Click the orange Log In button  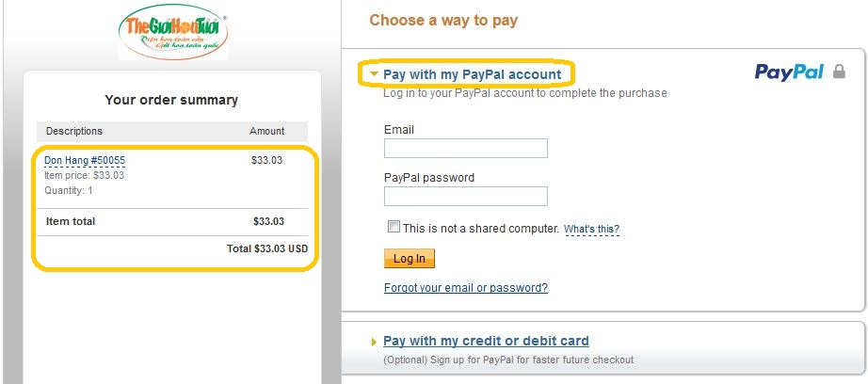[410, 259]
